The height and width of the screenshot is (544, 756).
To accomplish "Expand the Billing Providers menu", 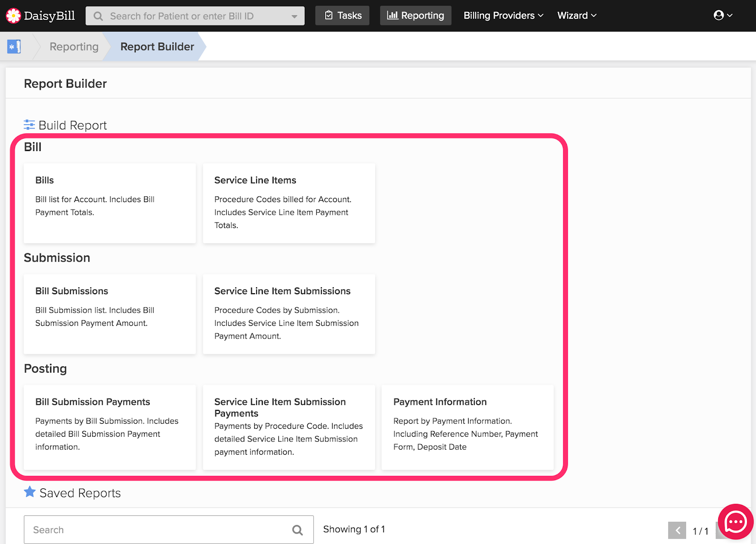I will pos(503,16).
